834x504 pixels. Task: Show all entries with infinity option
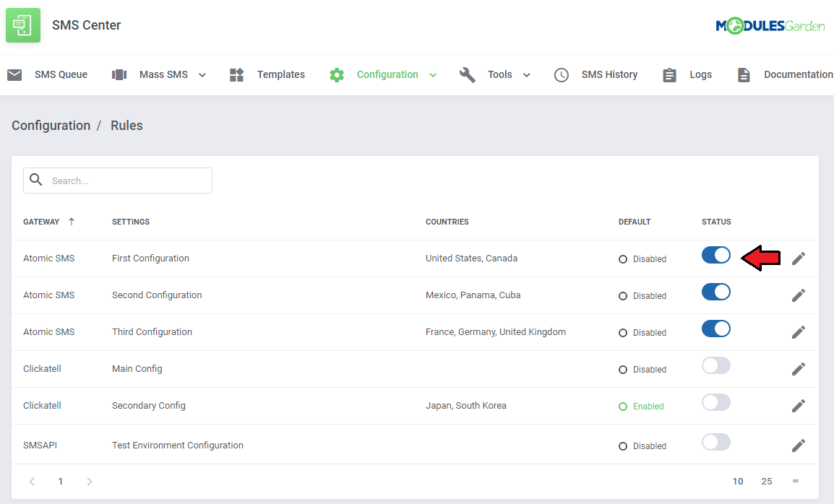pyautogui.click(x=796, y=481)
